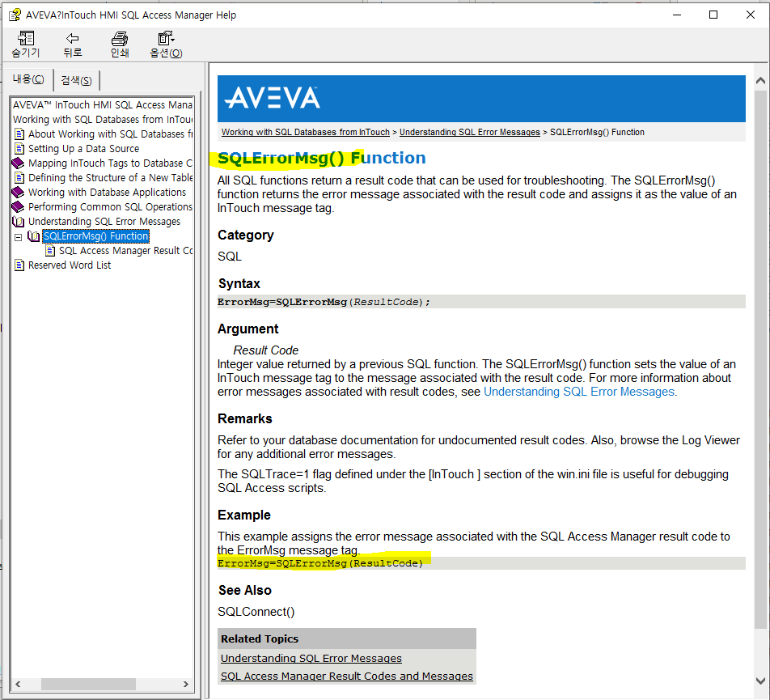Close the help window
The width and height of the screenshot is (770, 700).
(751, 15)
